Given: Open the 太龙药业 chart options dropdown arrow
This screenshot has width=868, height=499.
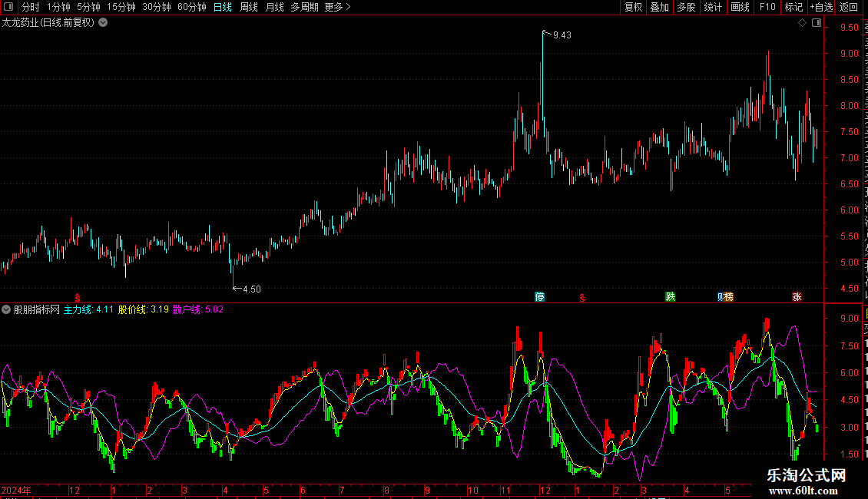Looking at the screenshot, I should 103,23.
